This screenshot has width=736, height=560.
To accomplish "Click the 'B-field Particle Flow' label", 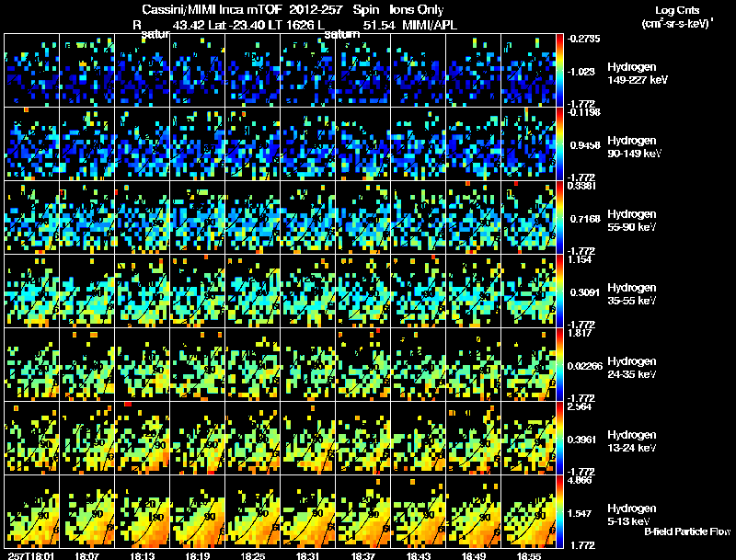I will (687, 531).
